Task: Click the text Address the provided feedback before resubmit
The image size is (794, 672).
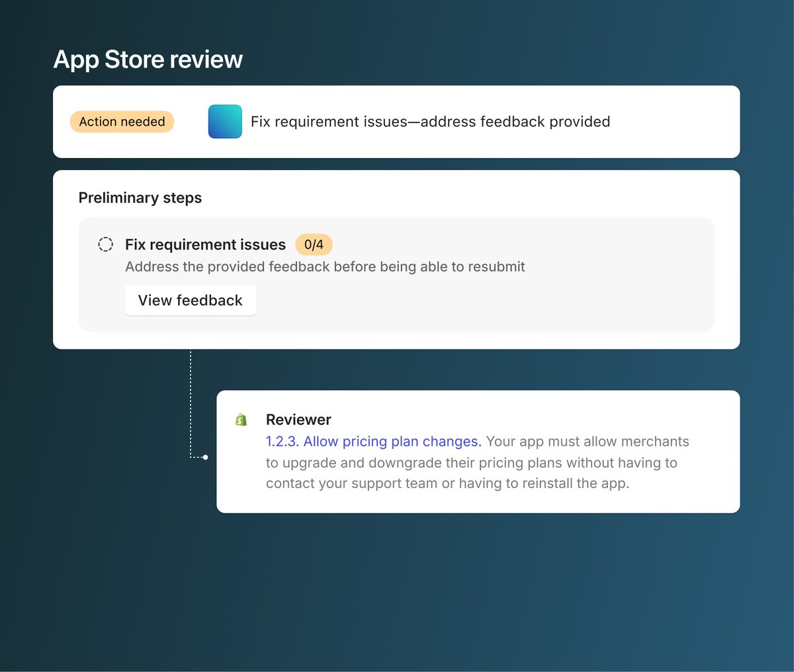Action: click(325, 267)
